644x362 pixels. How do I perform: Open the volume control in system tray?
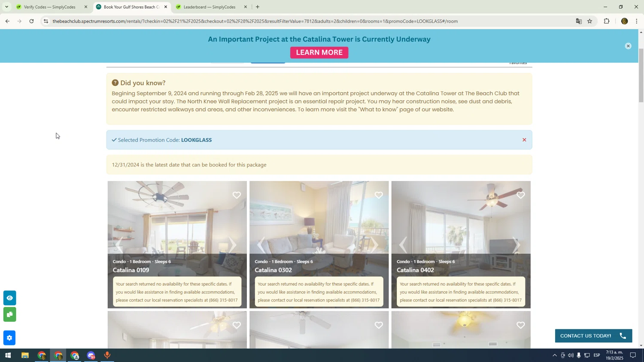point(571,356)
